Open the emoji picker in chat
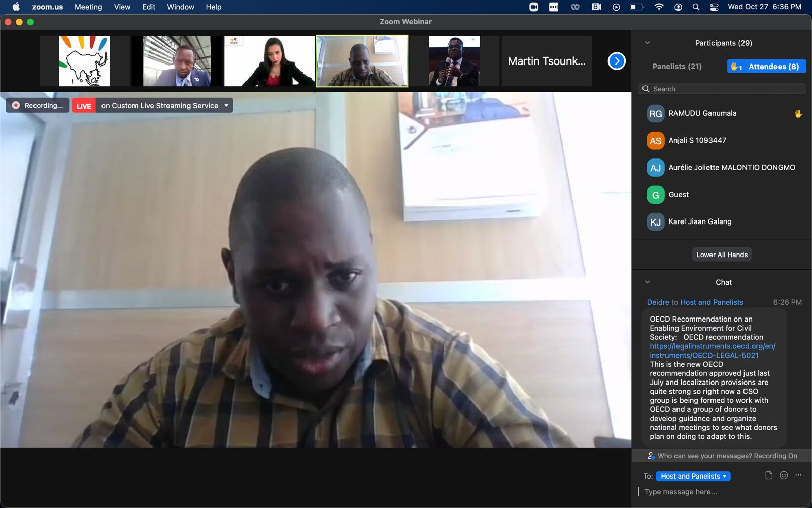 (784, 475)
